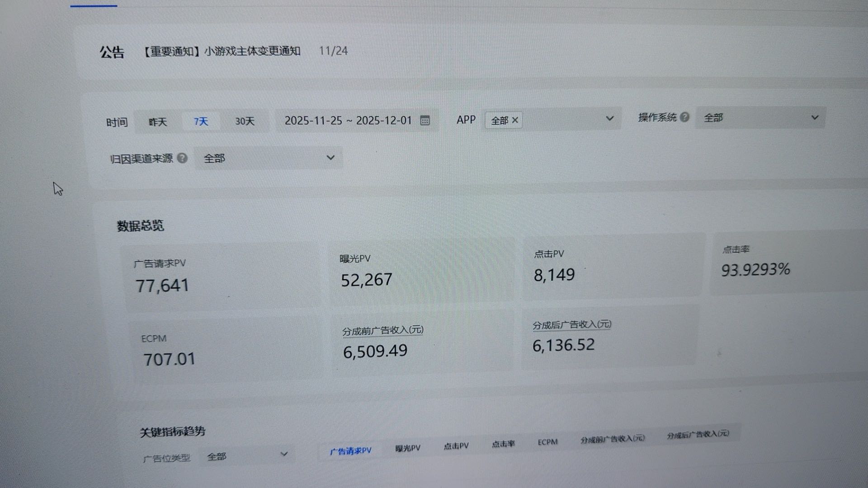Screen dimensions: 868x488
Task: Click the help icon beside 操作系统
Action: (x=685, y=117)
